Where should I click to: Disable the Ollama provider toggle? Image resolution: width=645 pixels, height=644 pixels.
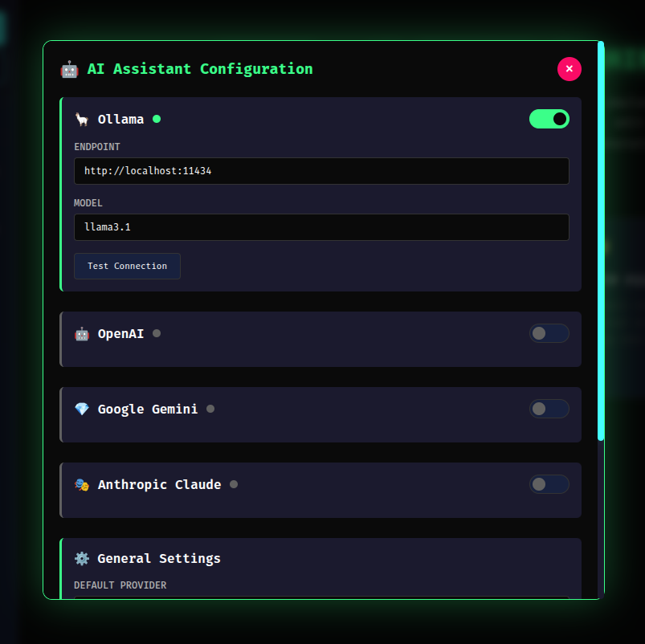point(549,119)
